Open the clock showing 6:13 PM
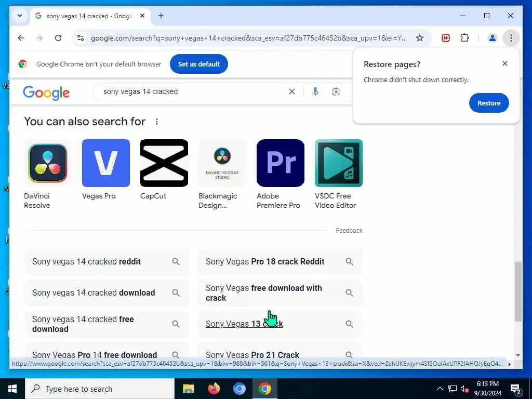This screenshot has width=532, height=399. tap(487, 389)
